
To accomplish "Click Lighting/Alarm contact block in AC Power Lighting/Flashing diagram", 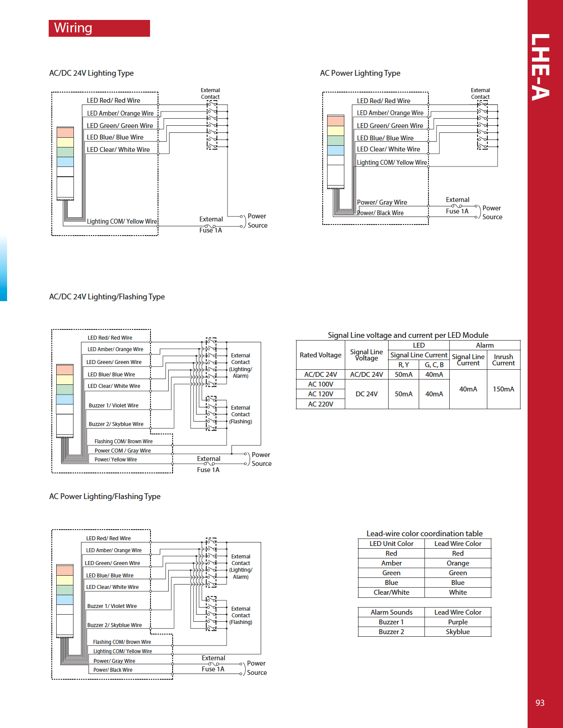I will tap(211, 562).
